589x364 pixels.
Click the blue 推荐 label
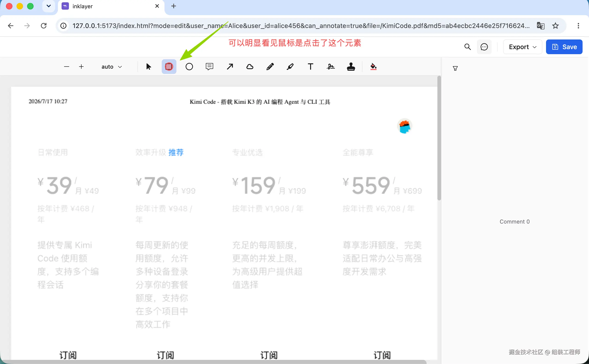(176, 152)
